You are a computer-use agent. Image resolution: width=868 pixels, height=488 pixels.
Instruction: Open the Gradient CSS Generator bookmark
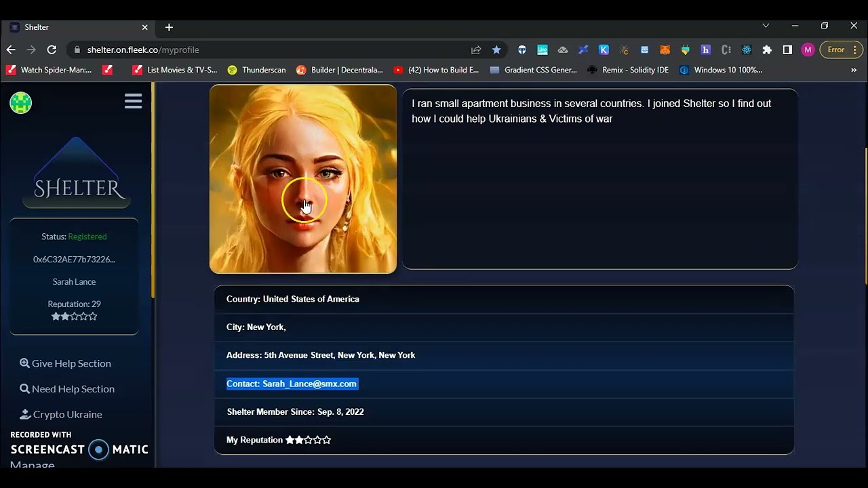click(x=534, y=70)
